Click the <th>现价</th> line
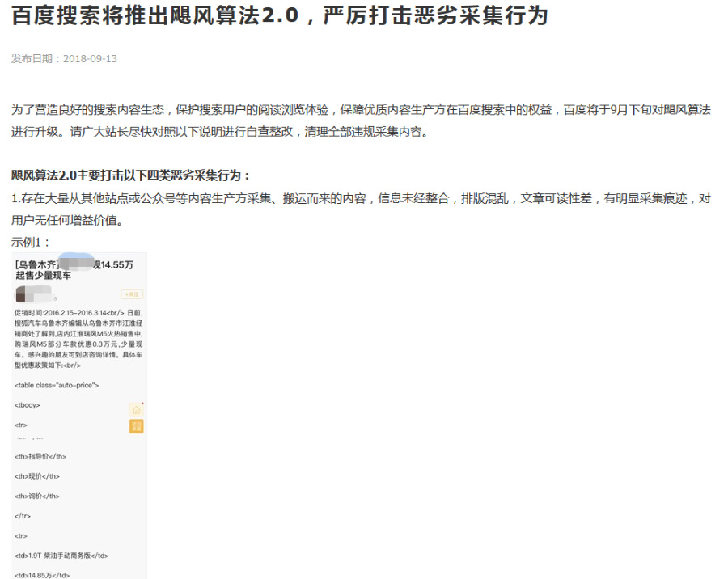The height and width of the screenshot is (579, 728). tap(37, 476)
